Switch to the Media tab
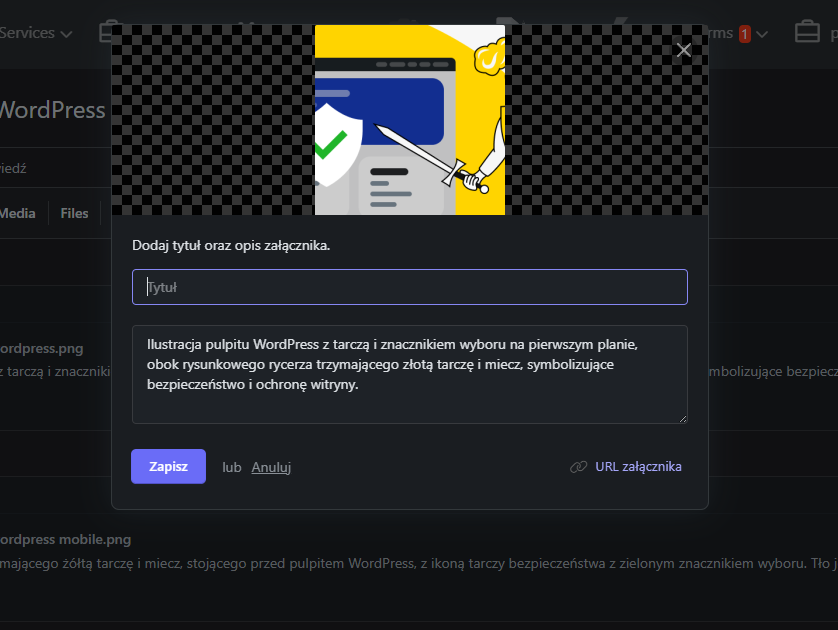Viewport: 838px width, 630px height. tap(18, 213)
